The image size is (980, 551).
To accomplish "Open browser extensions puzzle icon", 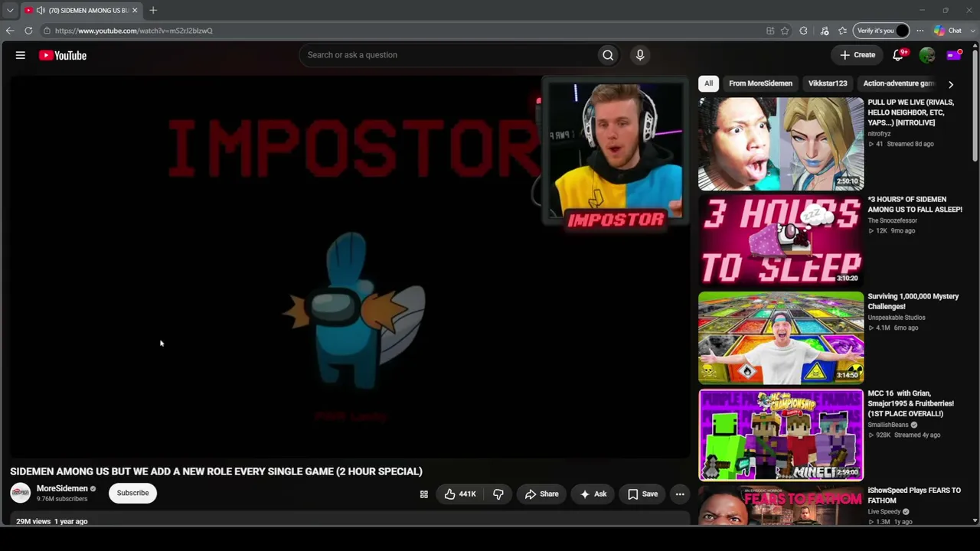I will [x=803, y=31].
